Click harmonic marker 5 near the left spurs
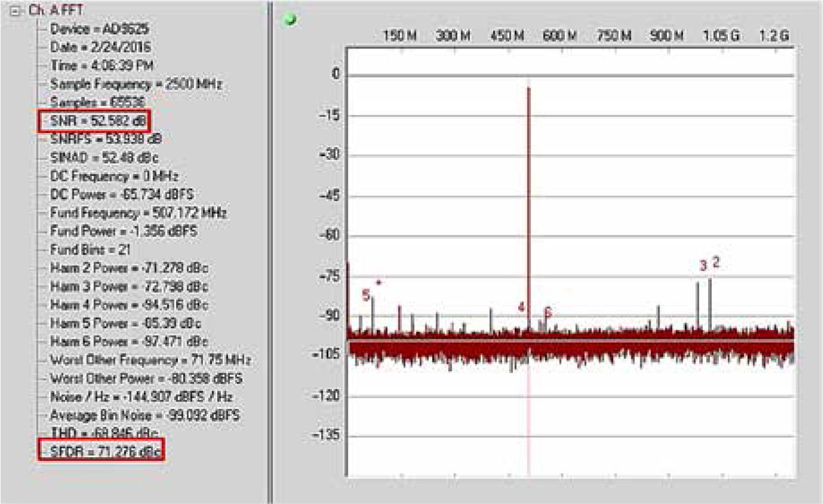 pos(366,294)
